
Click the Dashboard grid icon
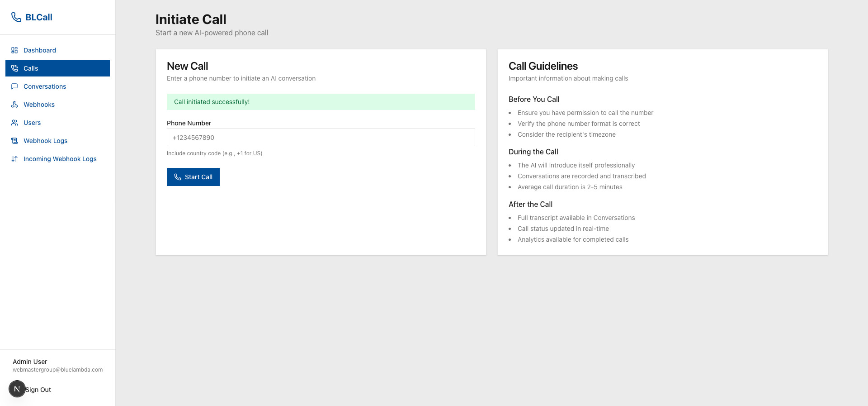coord(14,50)
